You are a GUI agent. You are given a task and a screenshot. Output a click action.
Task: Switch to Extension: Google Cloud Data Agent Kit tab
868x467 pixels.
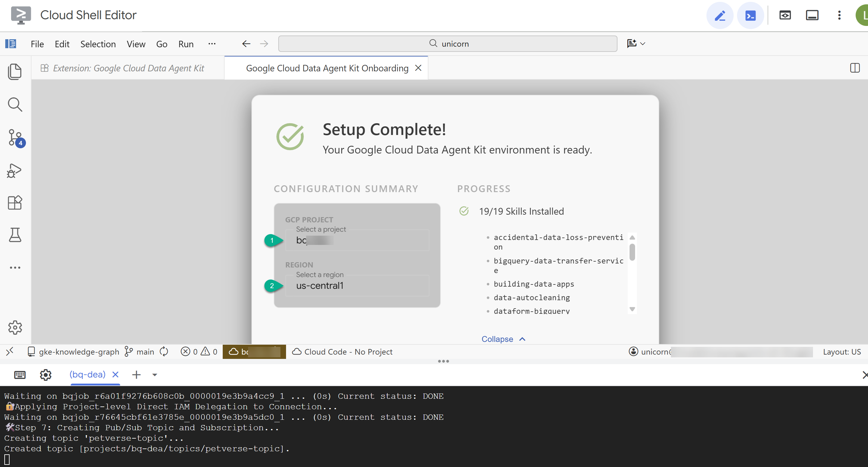point(128,68)
